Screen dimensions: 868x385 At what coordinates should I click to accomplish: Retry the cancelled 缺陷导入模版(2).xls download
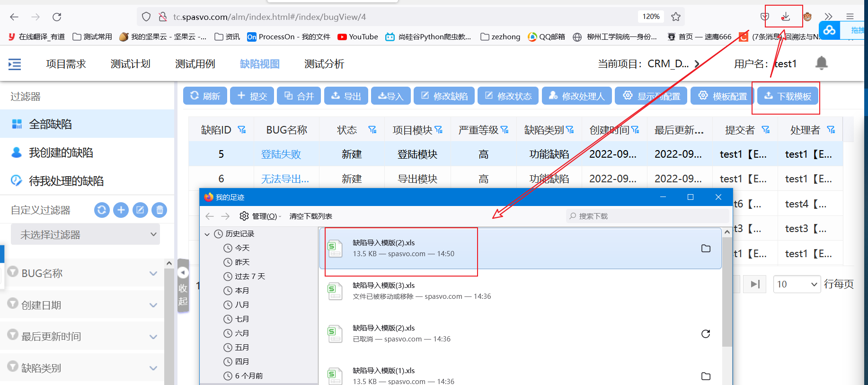pos(706,334)
